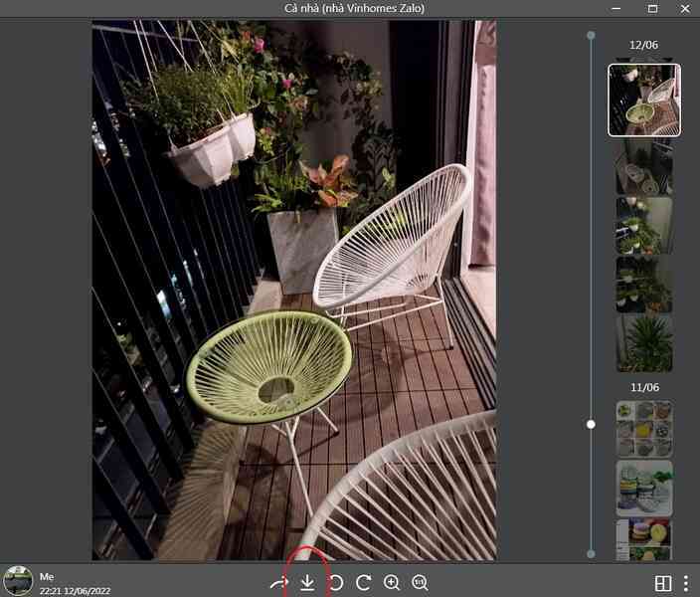700x597 pixels.
Task: Open the first 11/06 food collage thumbnail
Action: tap(644, 429)
